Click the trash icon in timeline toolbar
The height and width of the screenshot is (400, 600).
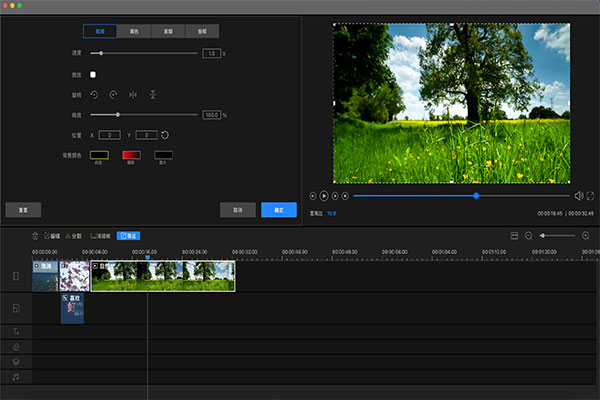(x=35, y=236)
